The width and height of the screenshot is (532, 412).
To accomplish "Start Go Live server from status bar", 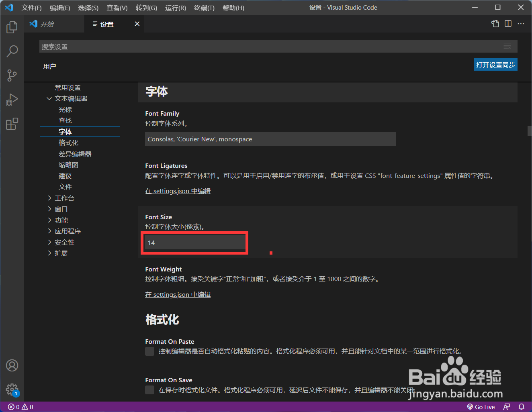I will (x=481, y=407).
